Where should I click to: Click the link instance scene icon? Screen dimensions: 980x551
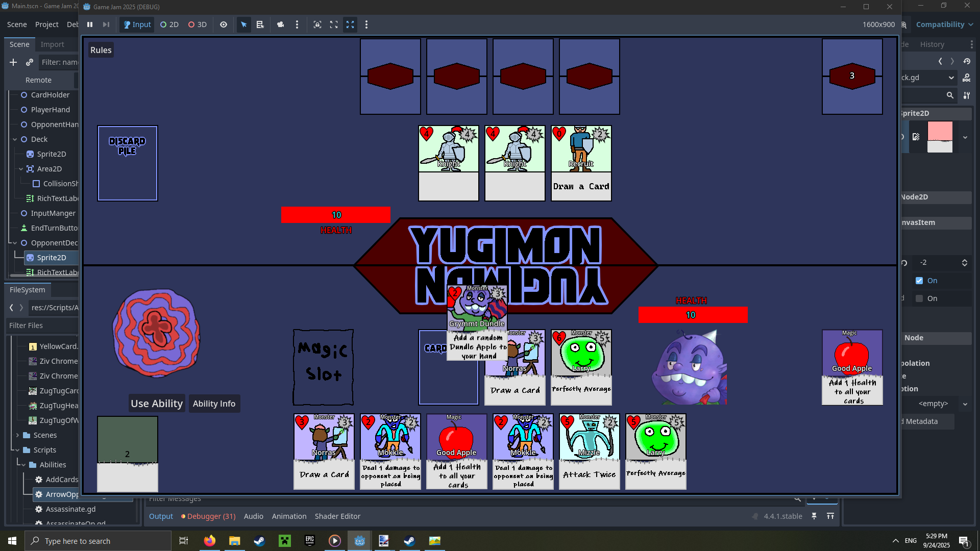click(30, 62)
